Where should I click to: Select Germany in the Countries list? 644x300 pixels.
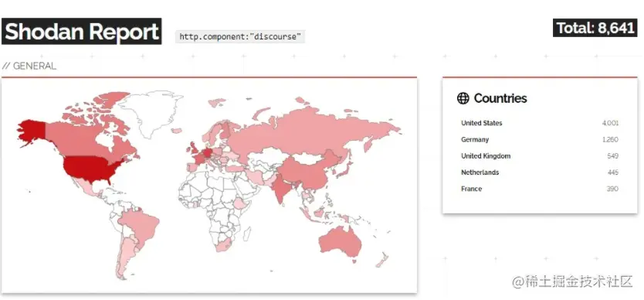click(475, 139)
